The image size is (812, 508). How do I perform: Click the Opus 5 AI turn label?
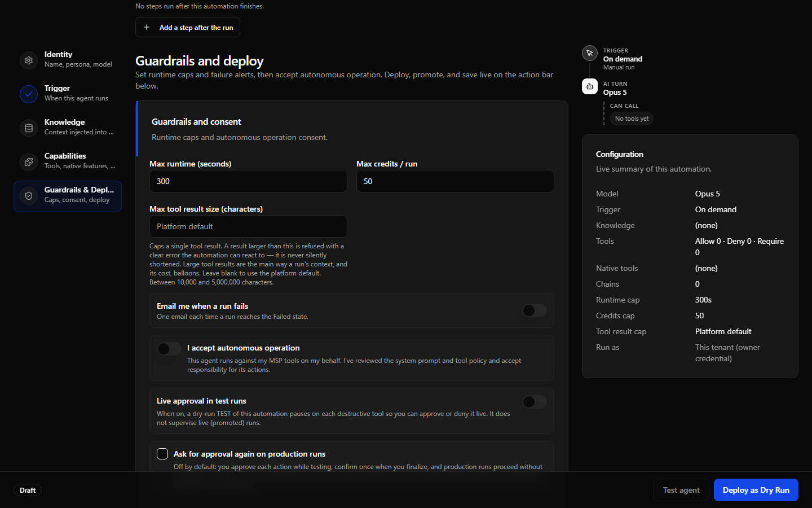[x=615, y=92]
